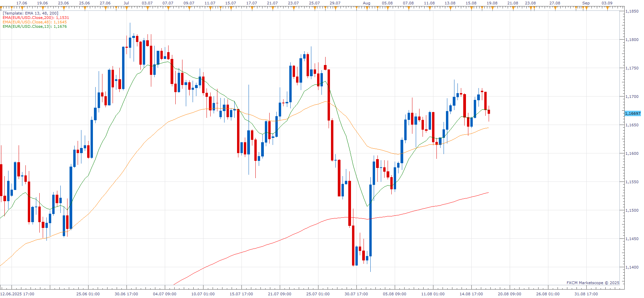644x298 pixels.
Task: Click the green EMA 13 legend entry
Action: tap(35, 26)
